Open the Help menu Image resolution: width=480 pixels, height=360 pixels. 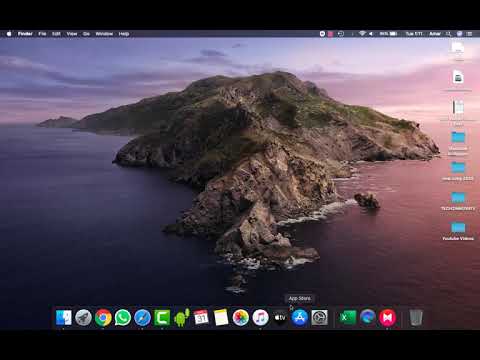[124, 34]
